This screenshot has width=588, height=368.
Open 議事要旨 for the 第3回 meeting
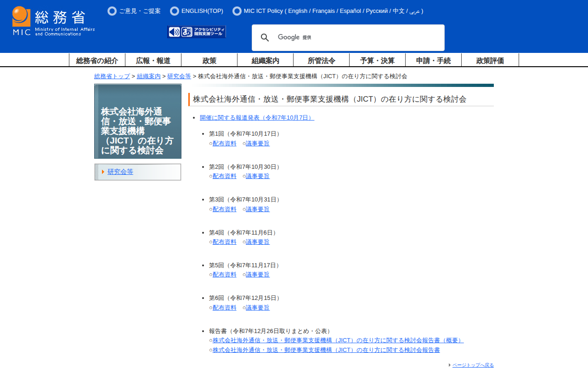click(x=258, y=209)
